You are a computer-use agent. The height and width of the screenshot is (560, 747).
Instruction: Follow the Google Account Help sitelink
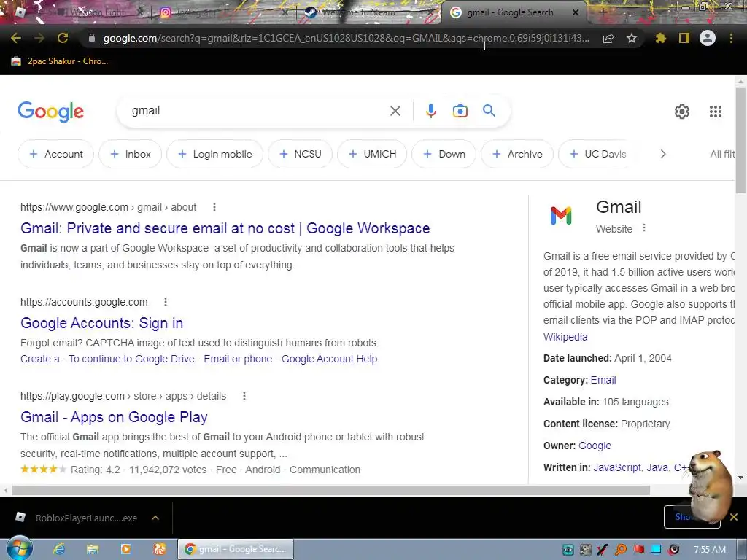coord(329,359)
